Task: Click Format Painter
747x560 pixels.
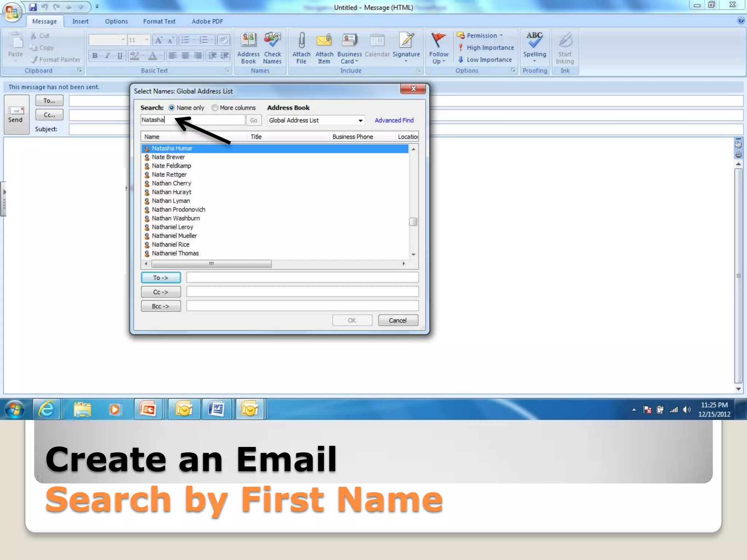Action: [56, 59]
